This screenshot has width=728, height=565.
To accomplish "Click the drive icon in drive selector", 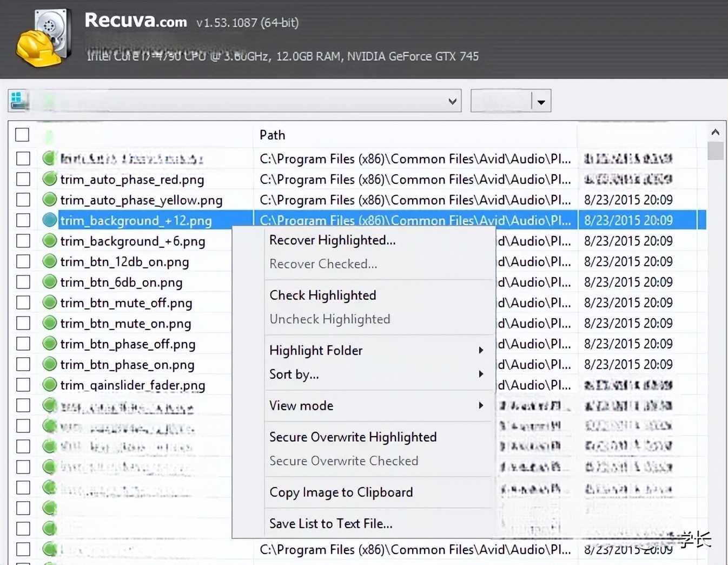I will click(x=19, y=100).
